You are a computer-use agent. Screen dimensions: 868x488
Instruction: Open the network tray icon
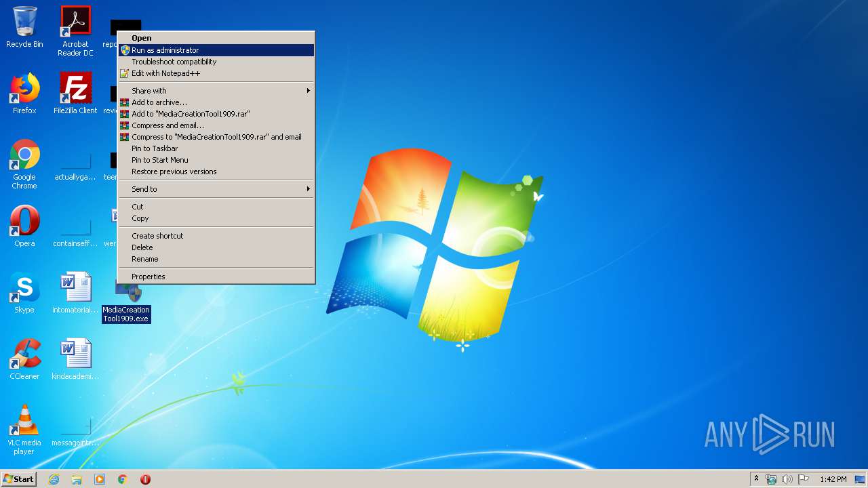(771, 479)
